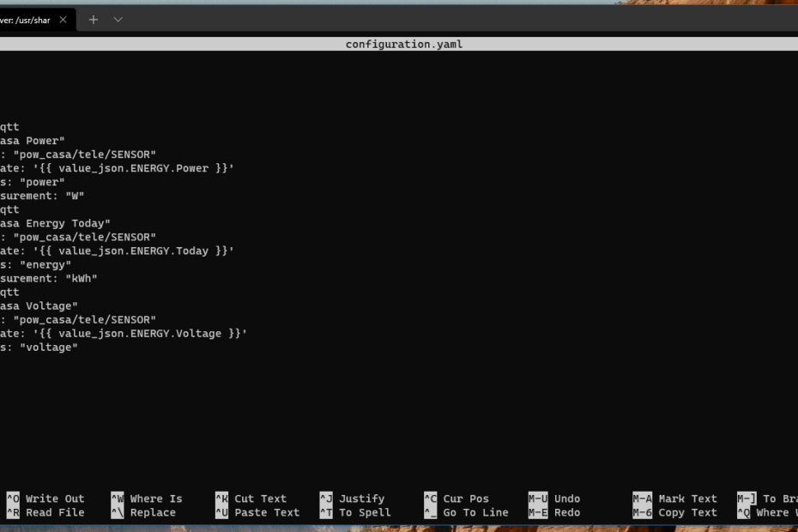The height and width of the screenshot is (532, 798).
Task: Click the ^C Cur Pos shortcut
Action: (x=456, y=499)
